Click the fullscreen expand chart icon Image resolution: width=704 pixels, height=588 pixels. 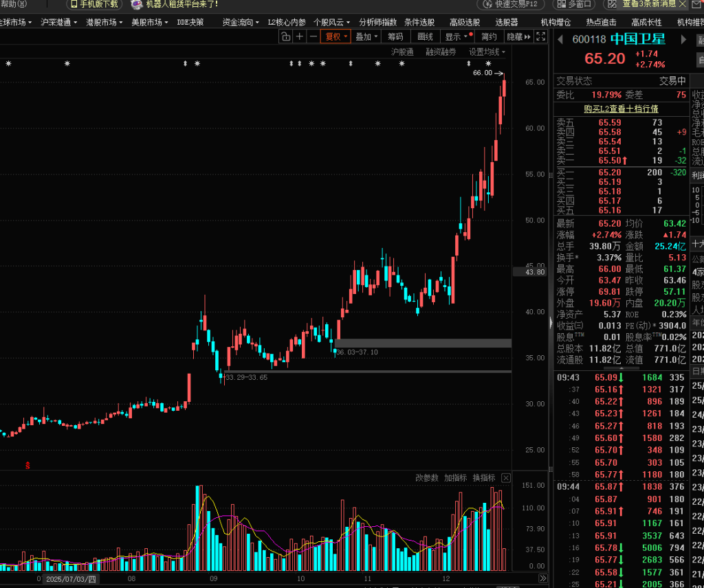click(540, 36)
